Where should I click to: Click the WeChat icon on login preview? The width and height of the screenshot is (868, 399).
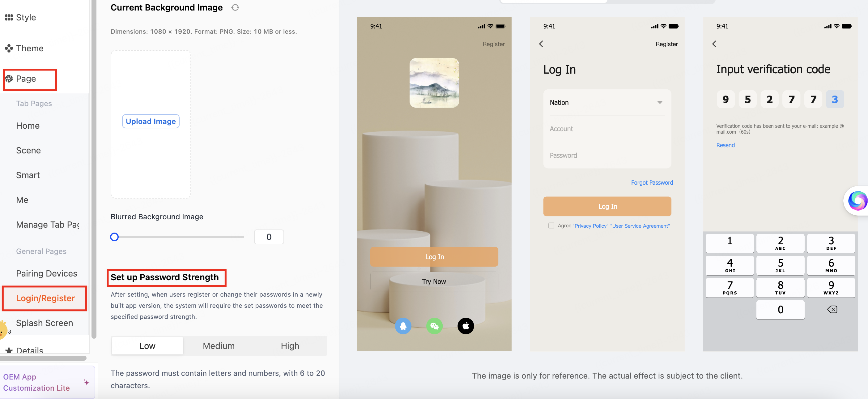tap(435, 326)
